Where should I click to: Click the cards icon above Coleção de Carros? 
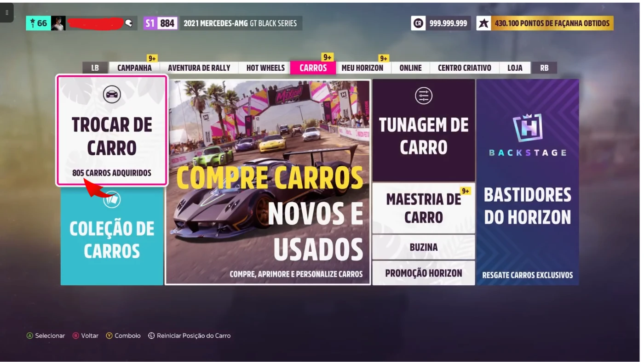(112, 199)
